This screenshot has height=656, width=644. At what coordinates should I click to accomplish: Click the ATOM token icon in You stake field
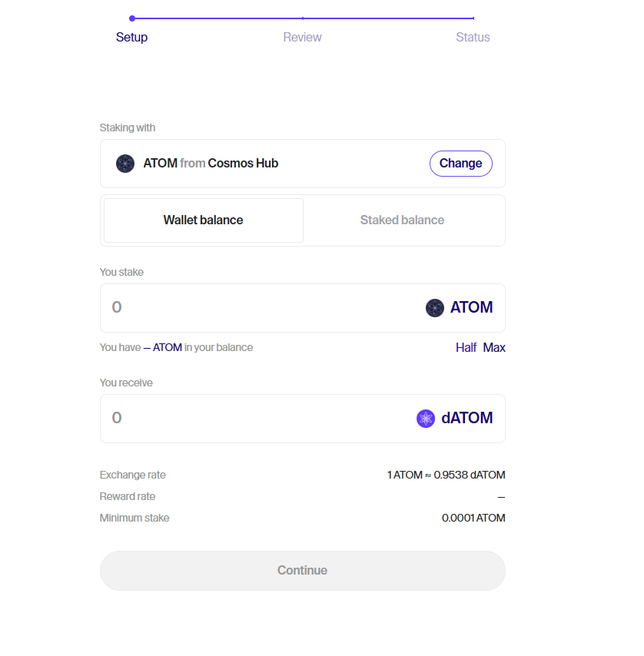tap(435, 308)
